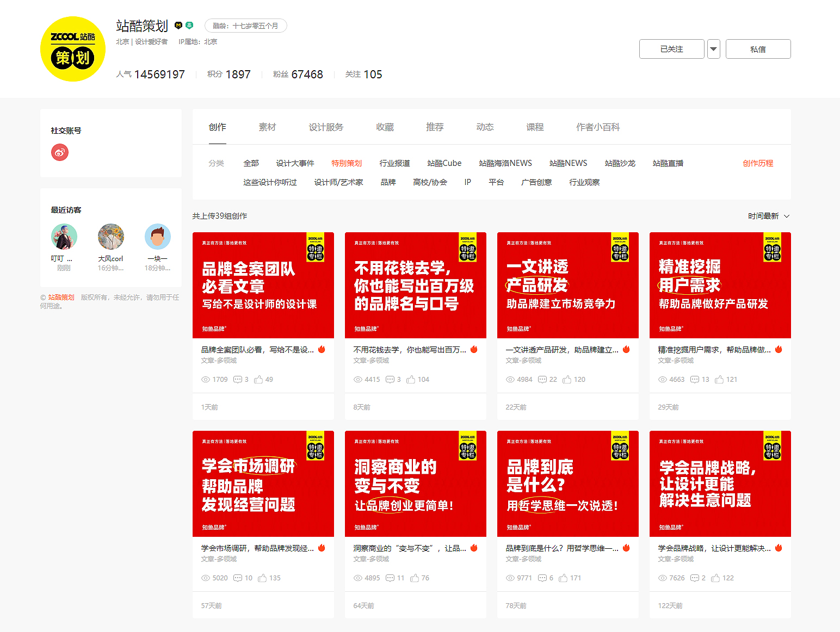Click like icon on 洞察商业的变与不变 card
The height and width of the screenshot is (632, 840).
[x=415, y=578]
